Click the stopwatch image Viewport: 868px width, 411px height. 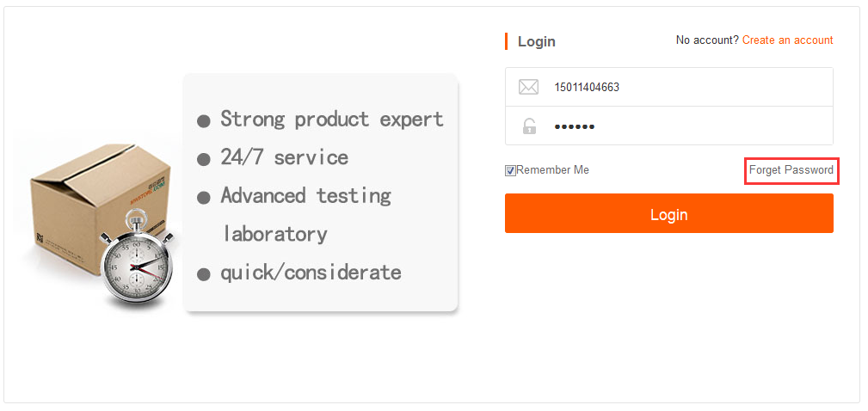click(137, 267)
